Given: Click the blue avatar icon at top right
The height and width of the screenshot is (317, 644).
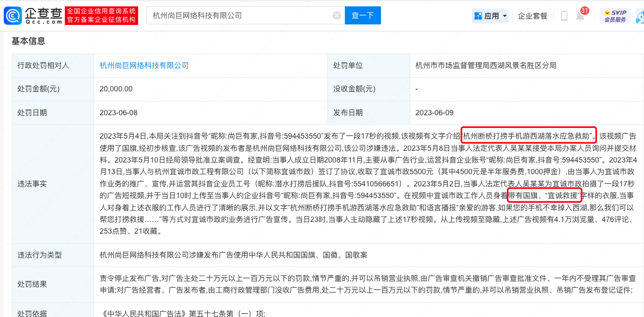Looking at the screenshot, I should point(640,16).
